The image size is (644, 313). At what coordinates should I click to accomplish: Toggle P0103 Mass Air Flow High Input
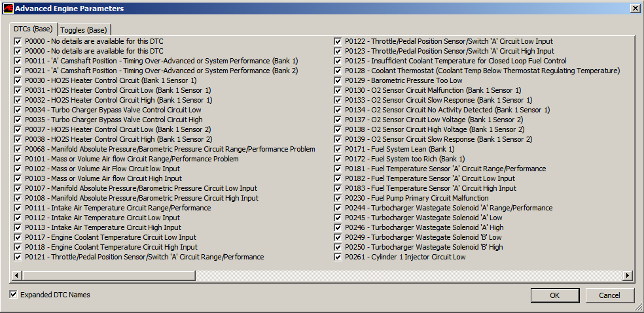[18, 178]
